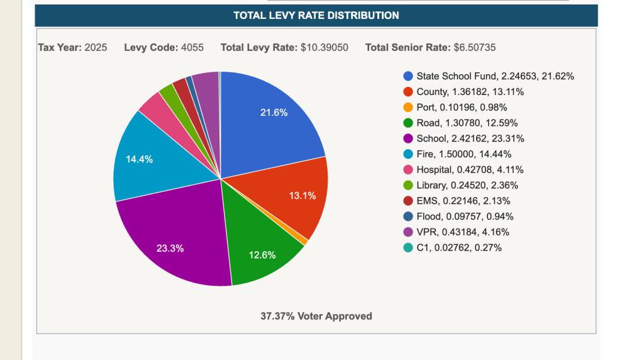Click the pink Hospital legend dot
This screenshot has width=644, height=360.
(408, 170)
